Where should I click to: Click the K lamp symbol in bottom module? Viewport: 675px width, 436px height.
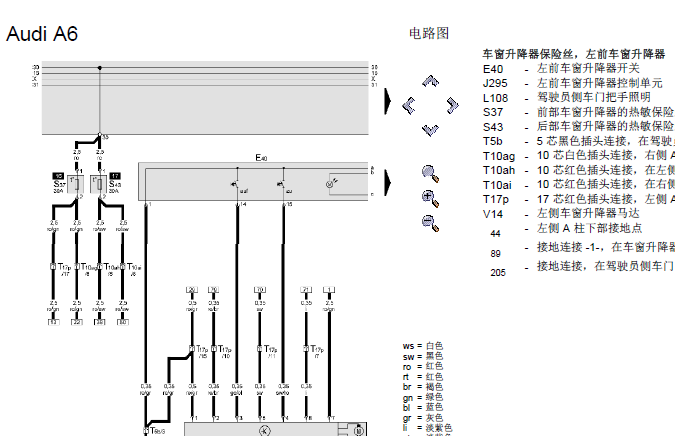pos(265,430)
